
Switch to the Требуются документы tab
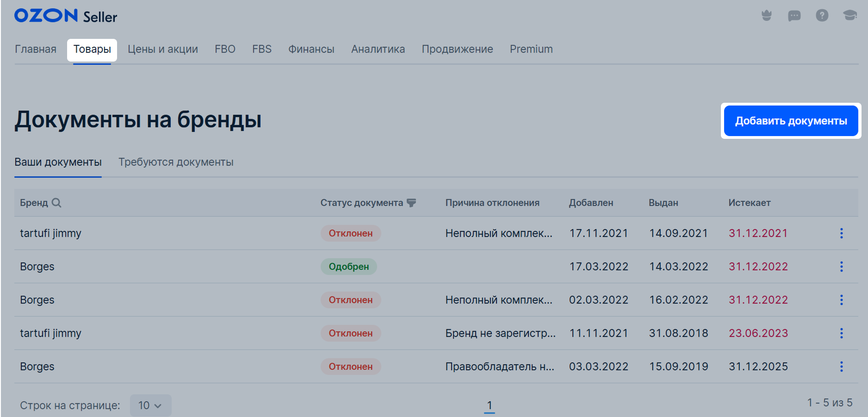176,162
